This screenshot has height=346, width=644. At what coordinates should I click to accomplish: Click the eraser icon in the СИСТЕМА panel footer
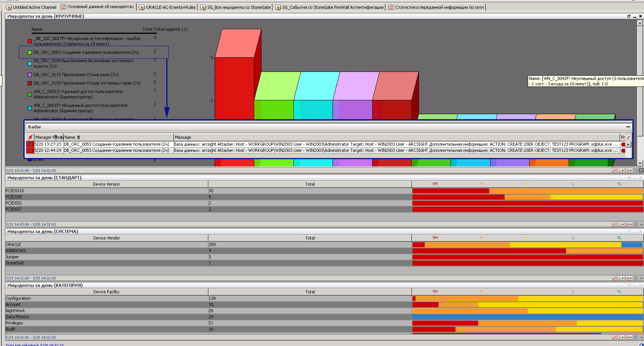pos(614,278)
